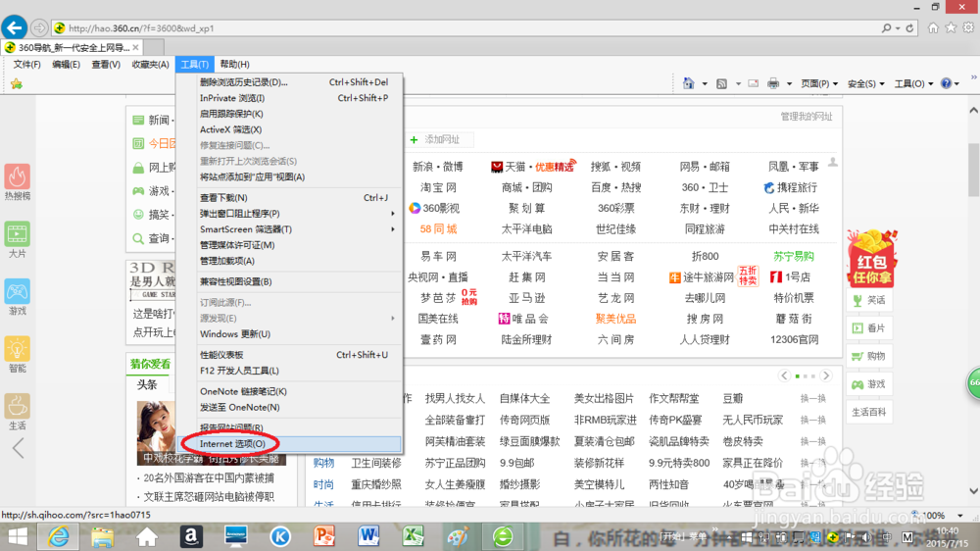Screen dimensions: 980x551
Task: Open 360 browser green icon on taskbar
Action: click(503, 536)
